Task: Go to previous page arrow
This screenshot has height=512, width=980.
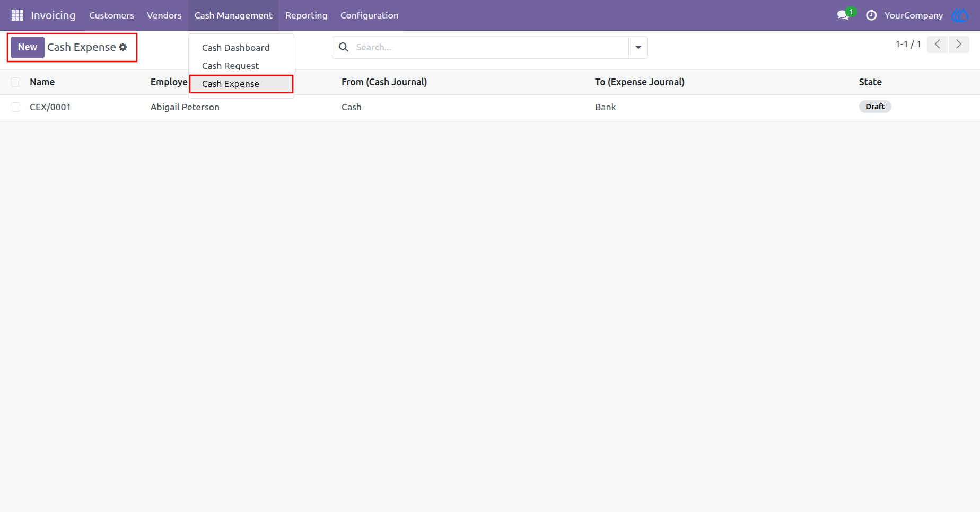Action: [x=937, y=45]
